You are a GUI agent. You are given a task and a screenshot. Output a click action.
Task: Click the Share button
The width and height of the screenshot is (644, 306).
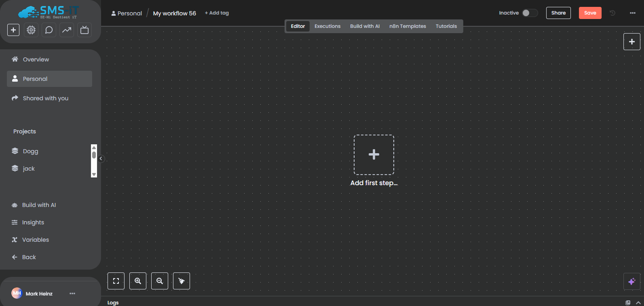click(558, 13)
